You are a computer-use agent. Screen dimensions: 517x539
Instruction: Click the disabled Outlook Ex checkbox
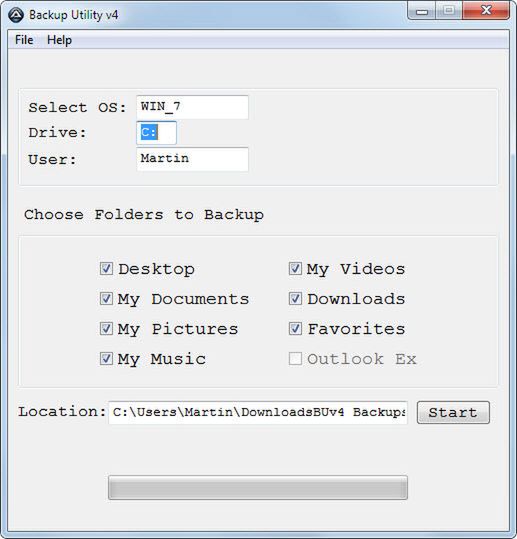(x=295, y=359)
